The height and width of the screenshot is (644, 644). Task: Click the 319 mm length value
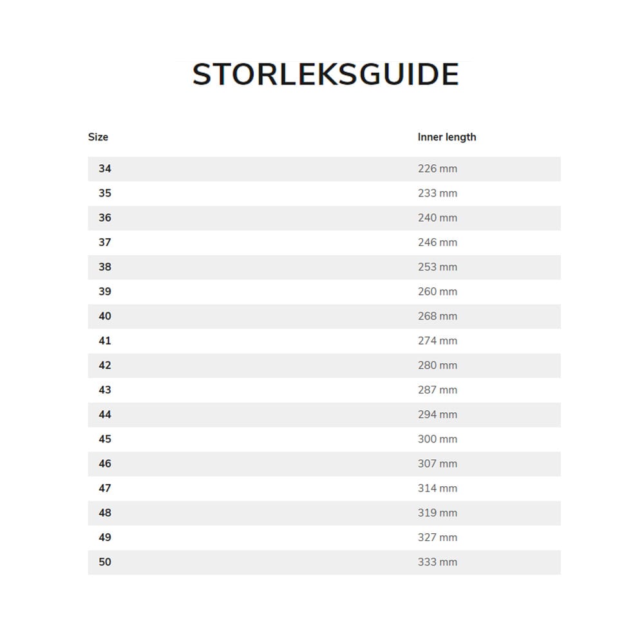coord(437,513)
